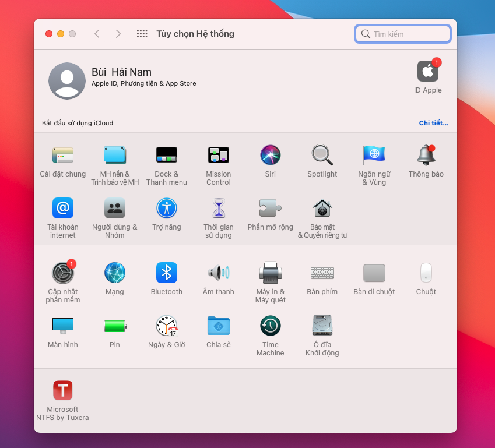Open Tài khoản internet pane
Image resolution: width=495 pixels, height=448 pixels.
coord(63,208)
